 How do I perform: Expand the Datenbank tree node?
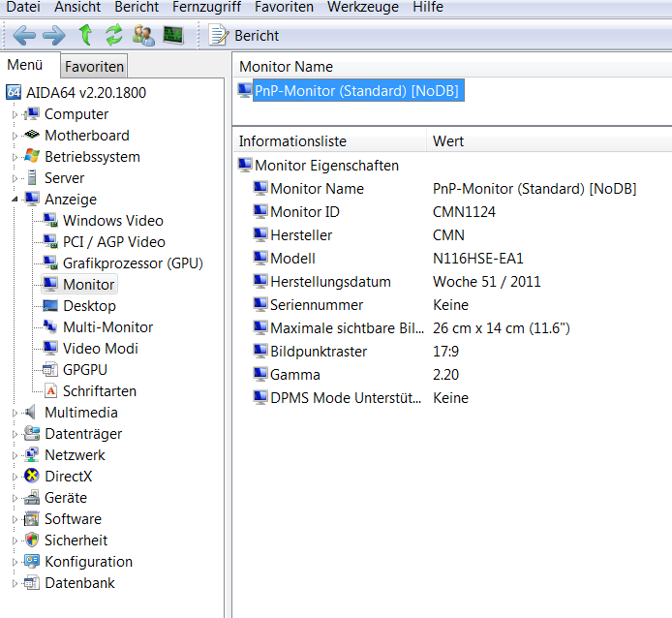pos(15,584)
